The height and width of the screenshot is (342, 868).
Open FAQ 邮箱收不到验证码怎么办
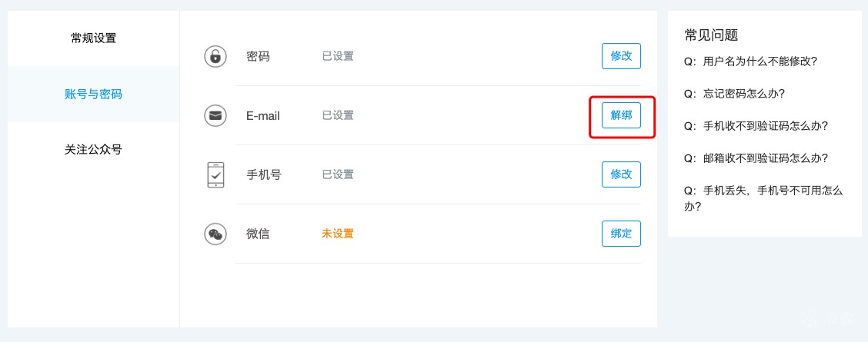[756, 158]
